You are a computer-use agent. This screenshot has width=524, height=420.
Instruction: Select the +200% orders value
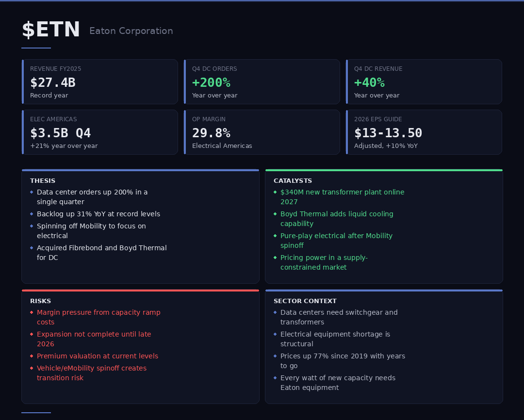point(211,82)
